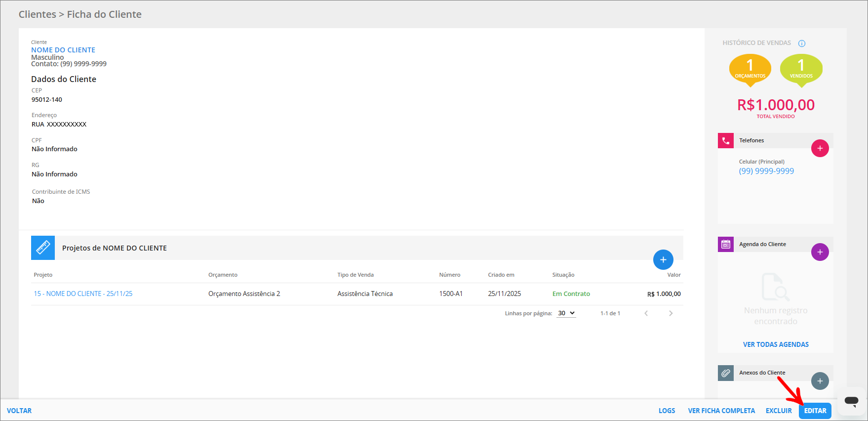The image size is (868, 421).
Task: Click the Agenda do Cliente calendar icon
Action: [x=726, y=244]
